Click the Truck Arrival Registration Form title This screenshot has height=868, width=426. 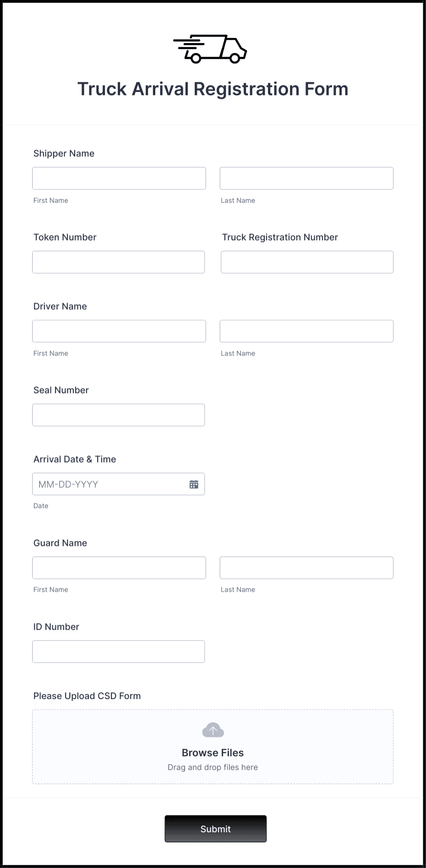pos(213,89)
